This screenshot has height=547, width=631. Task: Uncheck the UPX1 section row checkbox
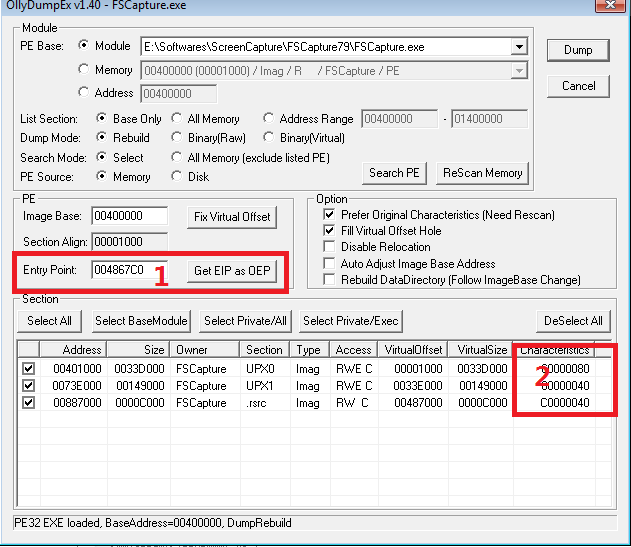click(28, 386)
